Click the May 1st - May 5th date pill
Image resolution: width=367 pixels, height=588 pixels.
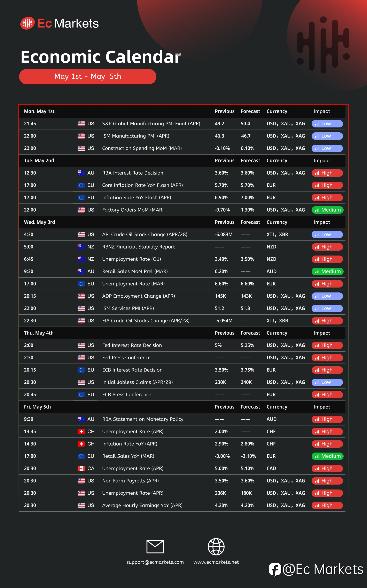(88, 76)
